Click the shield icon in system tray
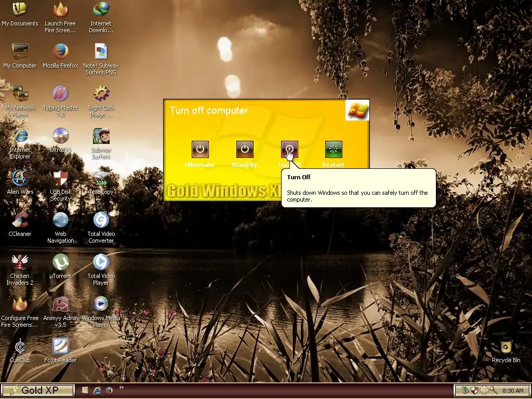532x399 pixels. (474, 391)
